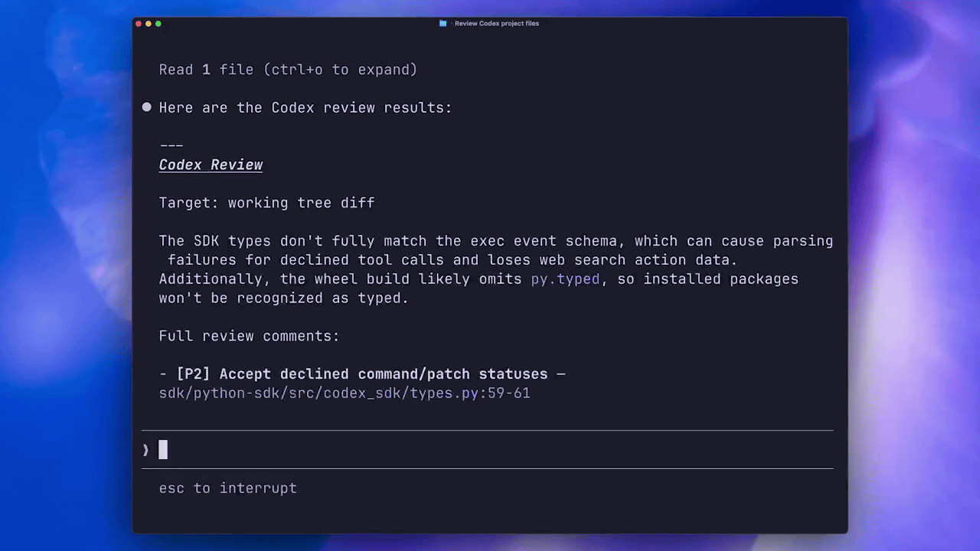Click the blinking block cursor in the prompt
The image size is (980, 551).
click(163, 450)
